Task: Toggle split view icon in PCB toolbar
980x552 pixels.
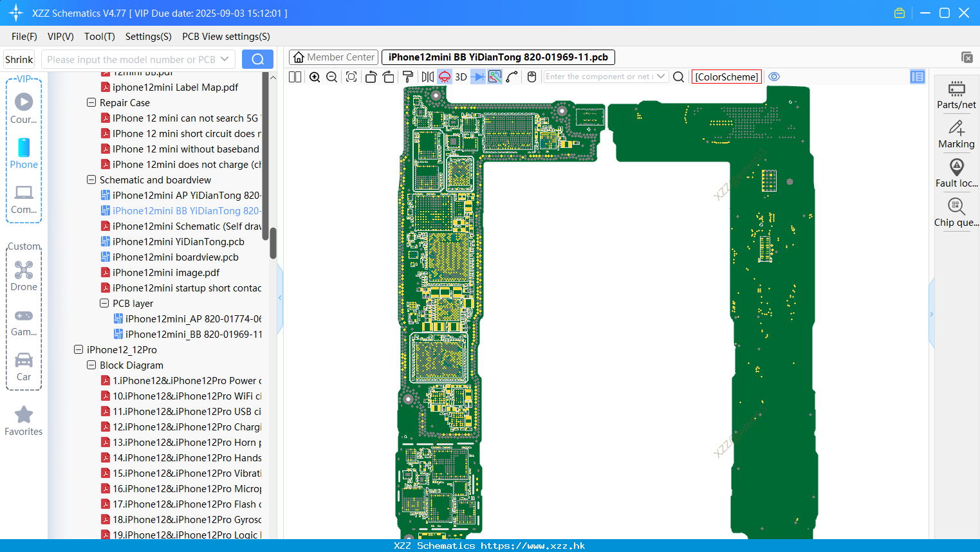Action: coord(295,77)
